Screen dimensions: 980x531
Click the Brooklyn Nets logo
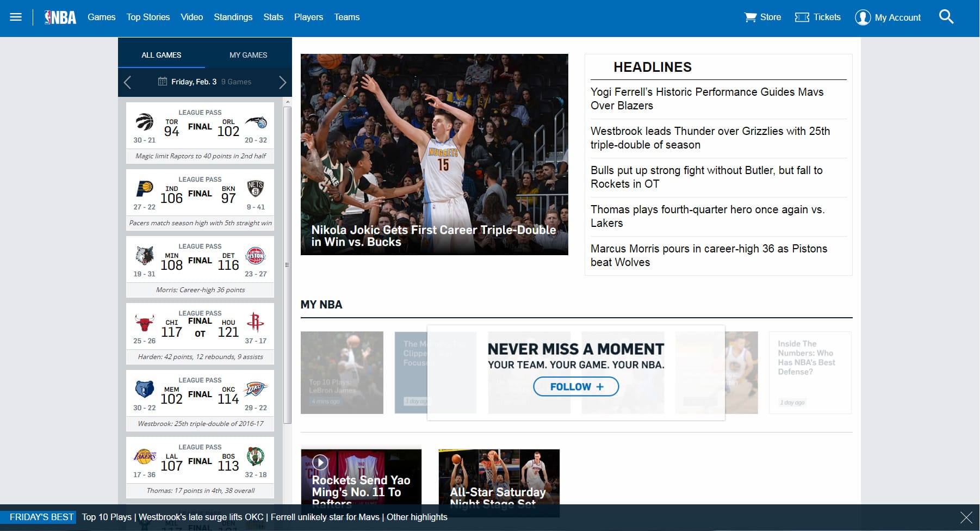(x=256, y=189)
